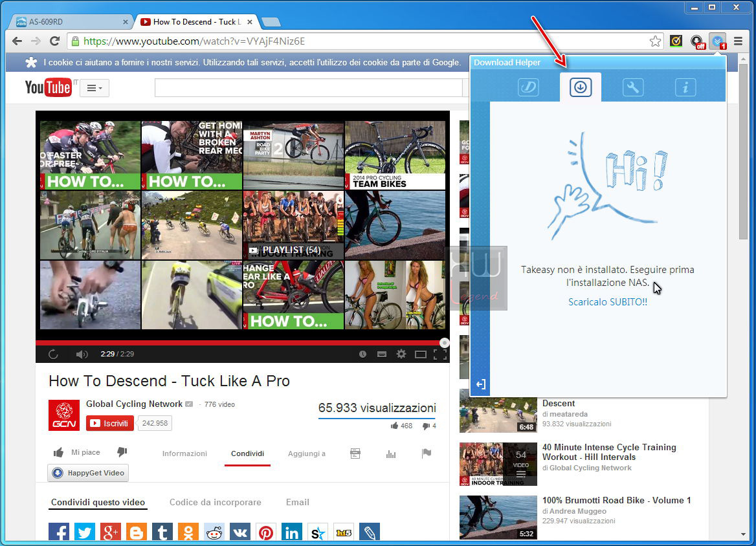Go back to the previous page
This screenshot has height=546, width=756.
coord(17,41)
